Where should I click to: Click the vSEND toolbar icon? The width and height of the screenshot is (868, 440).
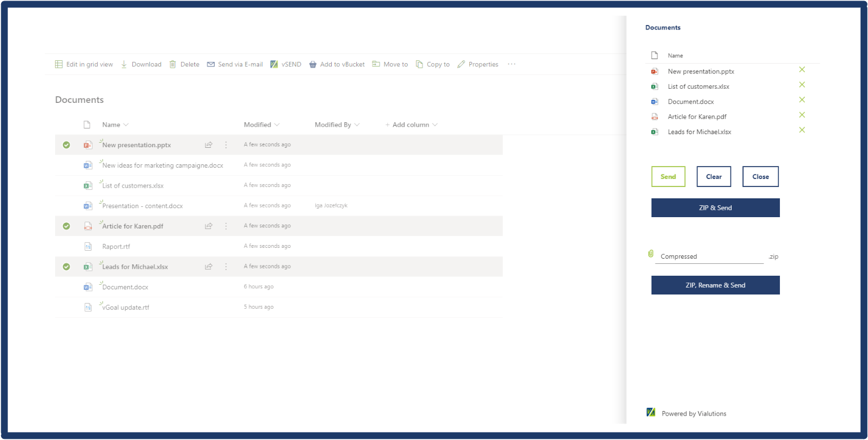[x=274, y=64]
